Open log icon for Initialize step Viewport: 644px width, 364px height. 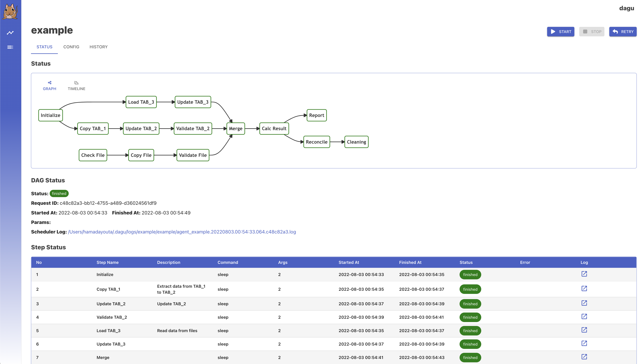coord(584,274)
